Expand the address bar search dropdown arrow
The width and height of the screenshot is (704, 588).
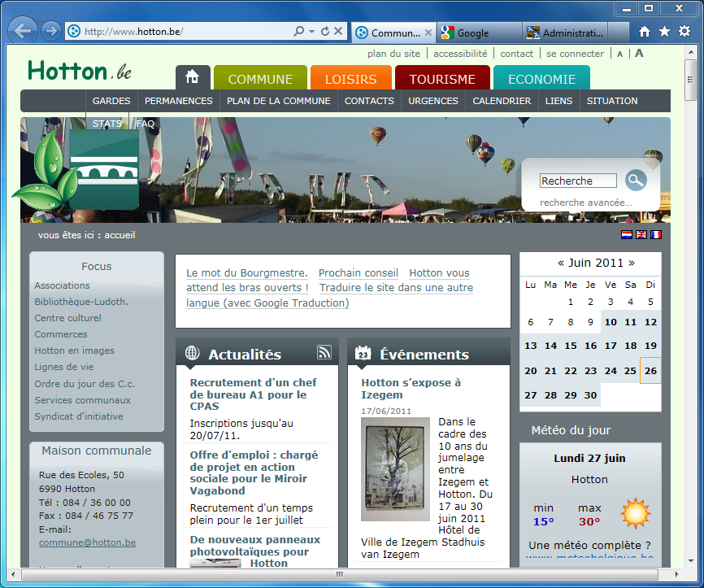click(311, 32)
